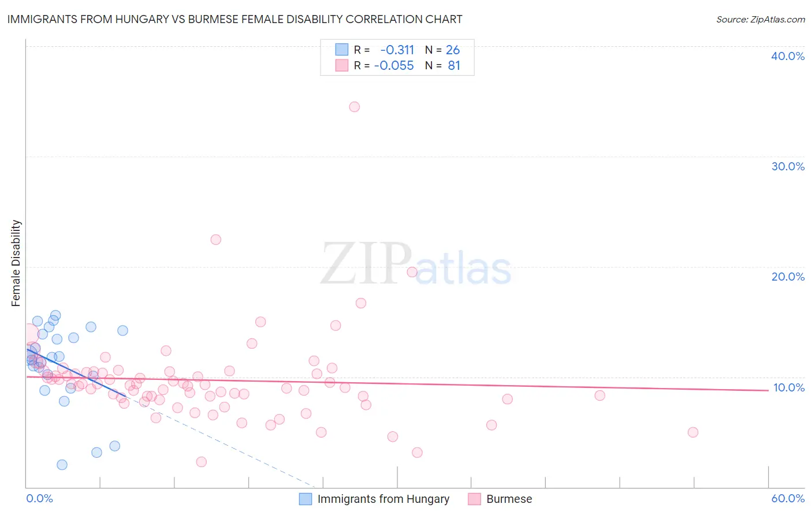
Task: Click the 0.0% x-axis label
Action: tap(40, 498)
